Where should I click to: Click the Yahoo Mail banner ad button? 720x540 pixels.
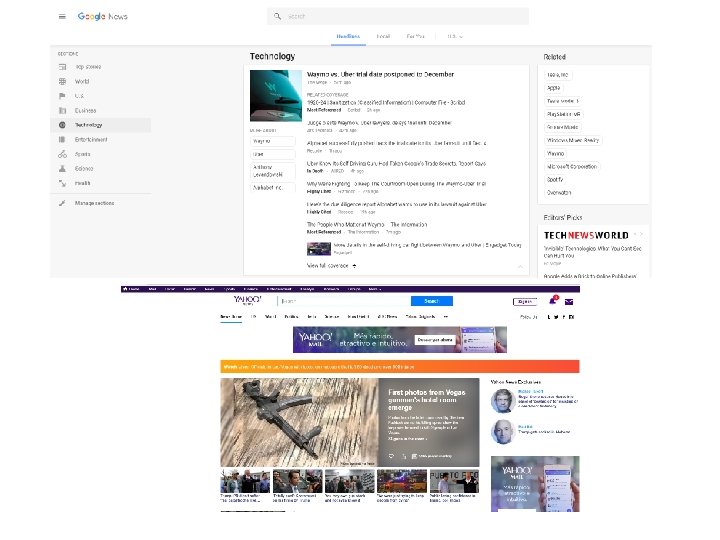point(435,340)
